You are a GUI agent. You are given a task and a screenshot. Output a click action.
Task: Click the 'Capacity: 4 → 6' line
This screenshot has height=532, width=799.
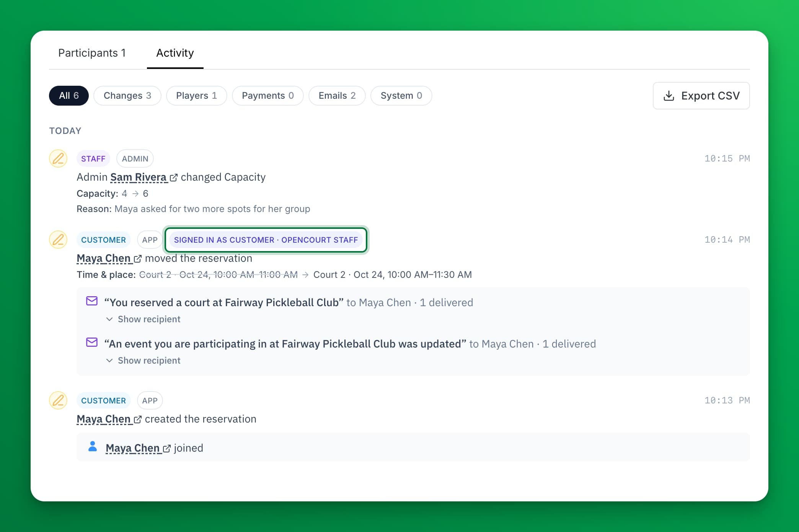(113, 194)
